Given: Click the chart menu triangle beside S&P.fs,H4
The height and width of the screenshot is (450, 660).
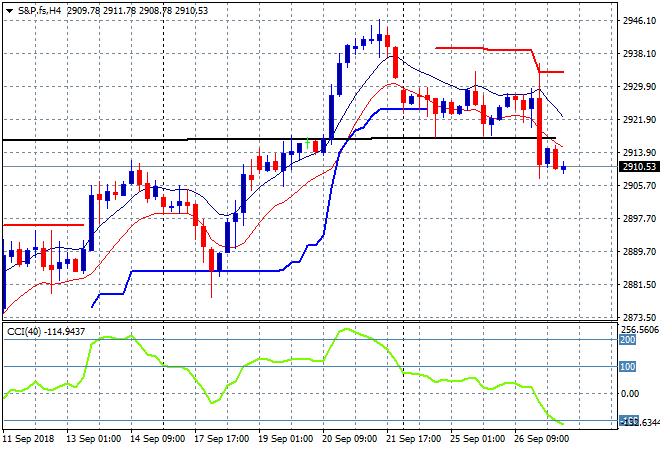Looking at the screenshot, I should pos(9,11).
